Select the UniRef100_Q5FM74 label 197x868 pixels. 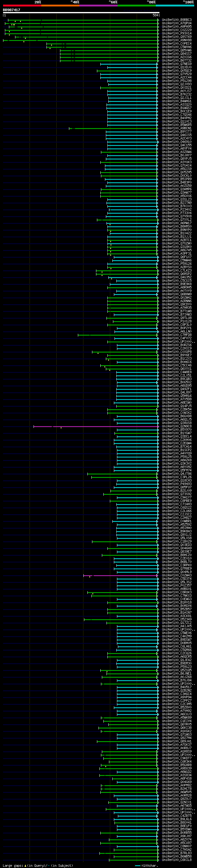[177, 470]
